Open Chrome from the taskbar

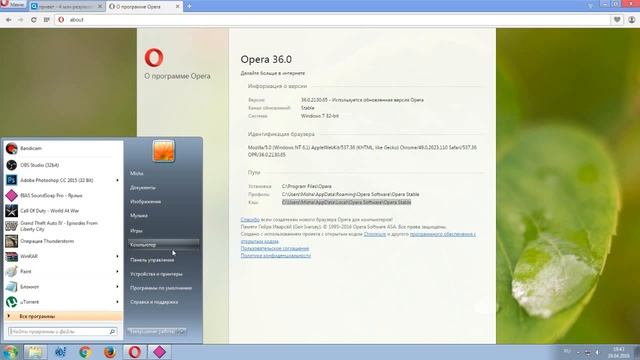coord(85,352)
